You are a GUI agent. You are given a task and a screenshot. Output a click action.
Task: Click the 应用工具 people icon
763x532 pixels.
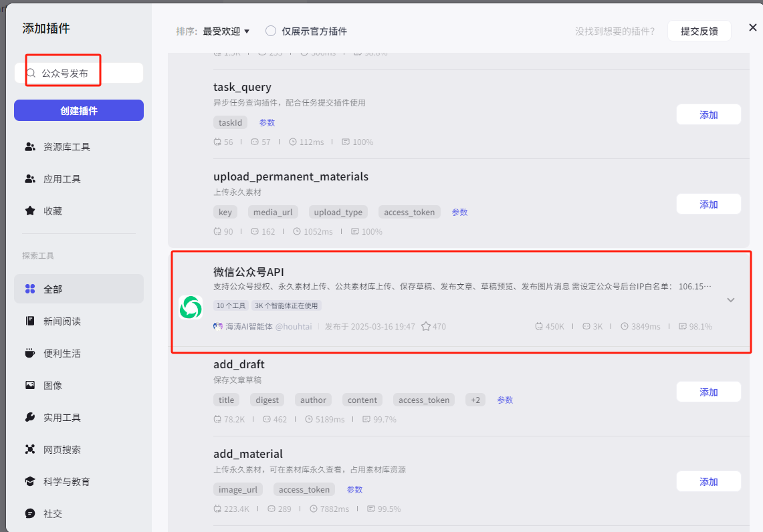coord(30,179)
